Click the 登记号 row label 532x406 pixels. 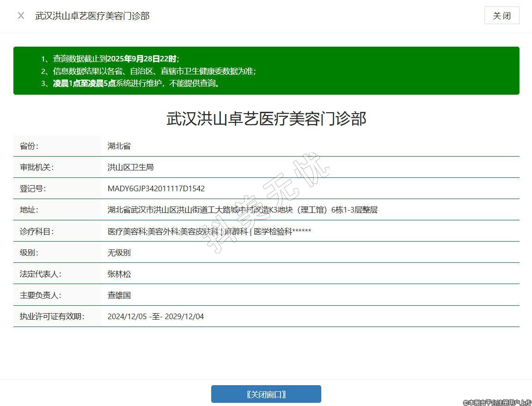pos(33,188)
